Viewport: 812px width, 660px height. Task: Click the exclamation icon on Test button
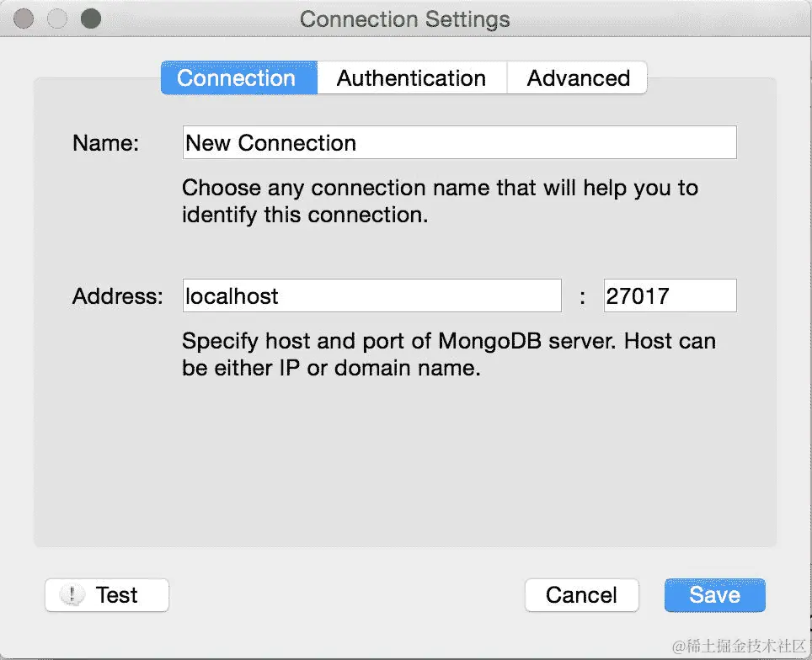click(x=72, y=595)
